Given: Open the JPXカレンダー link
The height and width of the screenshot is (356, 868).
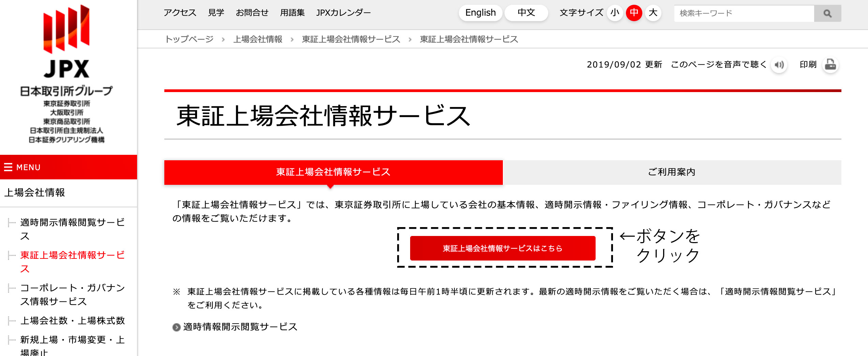Looking at the screenshot, I should click(343, 13).
